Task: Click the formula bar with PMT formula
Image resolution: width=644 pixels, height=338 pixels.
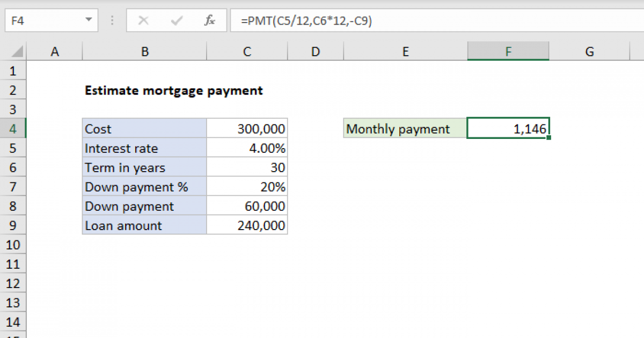Action: coord(429,21)
